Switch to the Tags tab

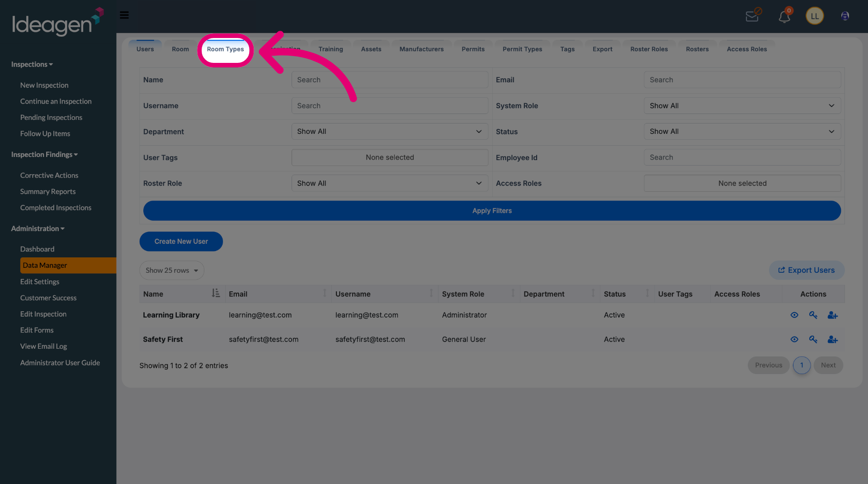coord(567,49)
